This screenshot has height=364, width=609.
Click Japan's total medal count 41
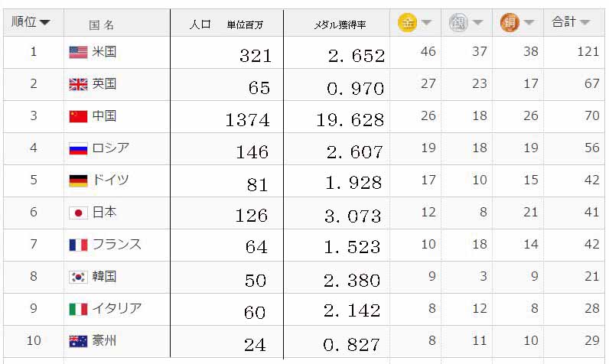[590, 213]
